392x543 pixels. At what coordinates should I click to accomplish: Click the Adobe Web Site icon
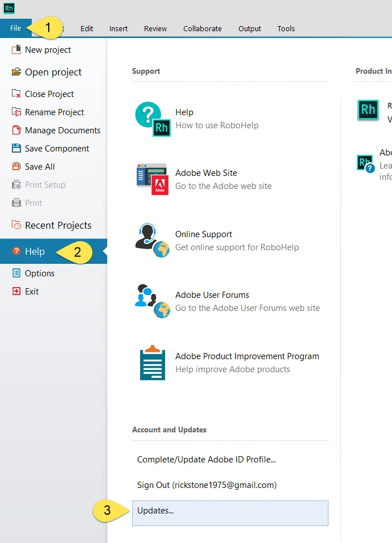(x=153, y=179)
